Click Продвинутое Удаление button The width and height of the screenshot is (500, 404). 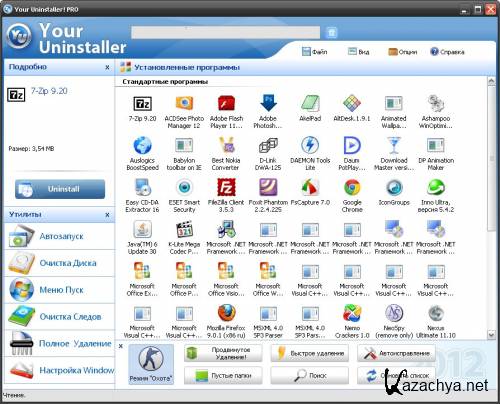pyautogui.click(x=223, y=353)
